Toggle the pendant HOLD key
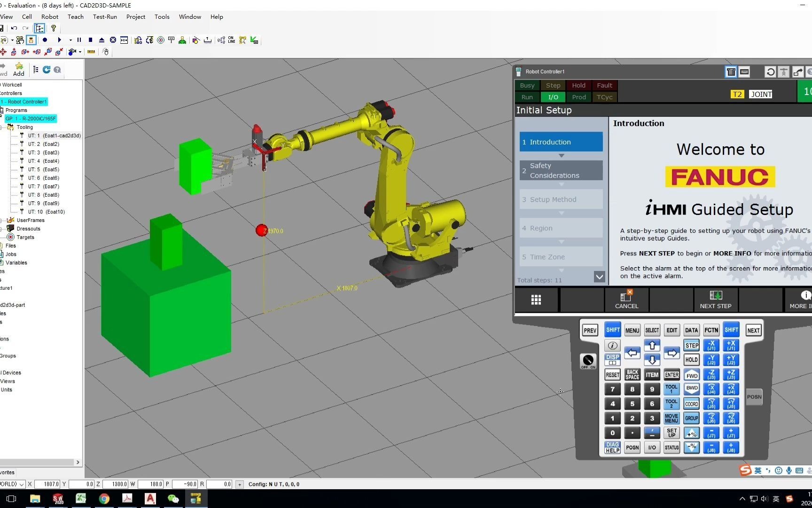The width and height of the screenshot is (812, 508). pos(692,360)
